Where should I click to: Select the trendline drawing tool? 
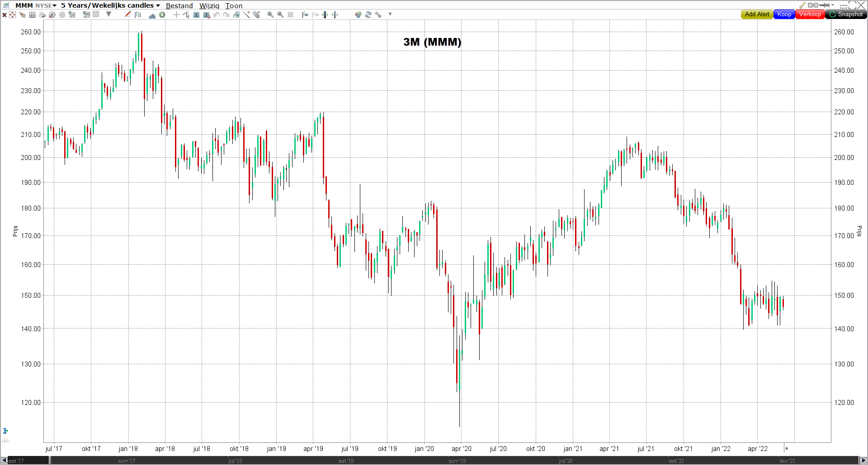[246, 15]
